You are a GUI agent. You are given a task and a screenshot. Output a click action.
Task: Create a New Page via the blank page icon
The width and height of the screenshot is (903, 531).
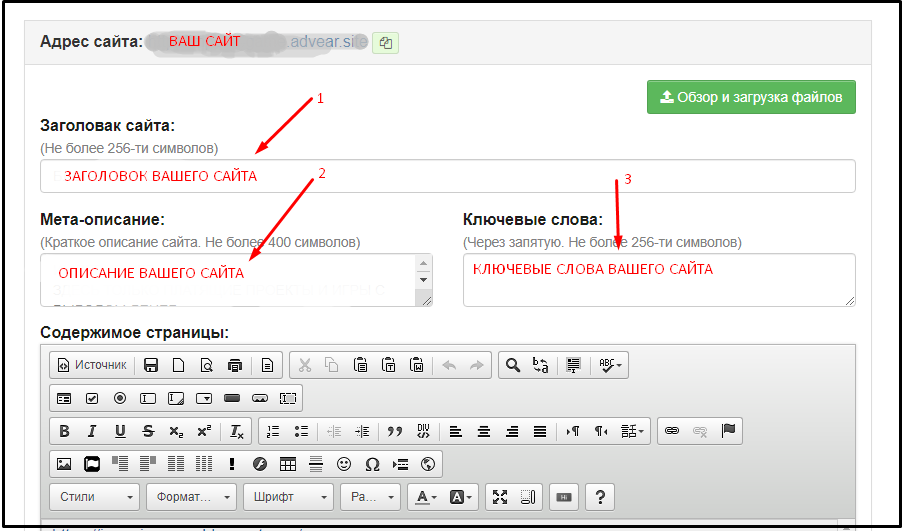(179, 365)
